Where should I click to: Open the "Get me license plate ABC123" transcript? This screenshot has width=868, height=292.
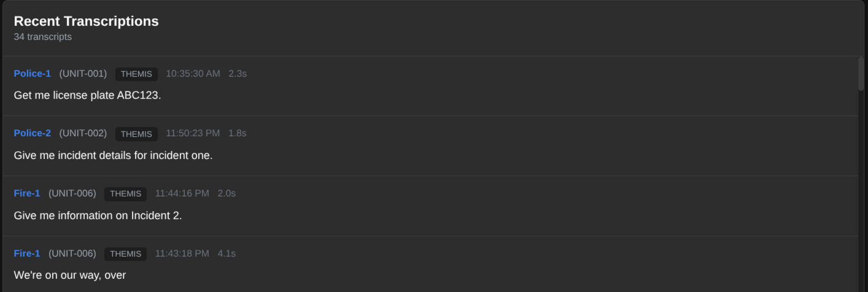[87, 96]
